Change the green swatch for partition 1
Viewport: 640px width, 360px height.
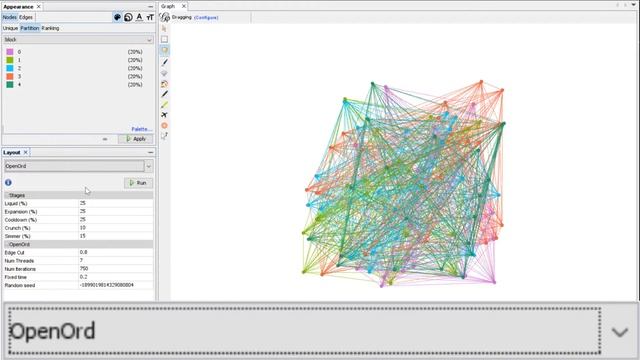[10, 60]
